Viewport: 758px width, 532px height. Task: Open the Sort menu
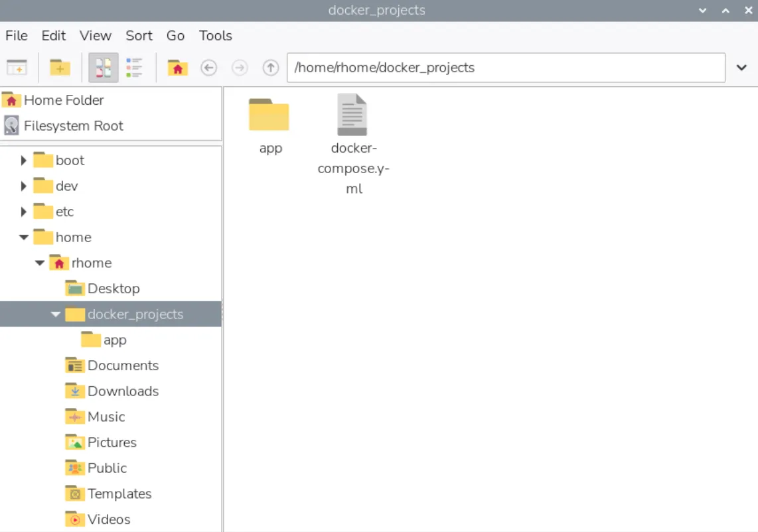tap(139, 36)
